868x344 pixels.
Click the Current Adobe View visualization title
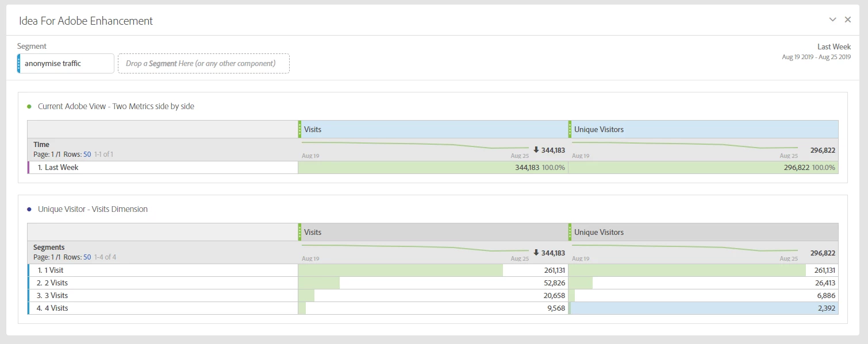(x=116, y=106)
